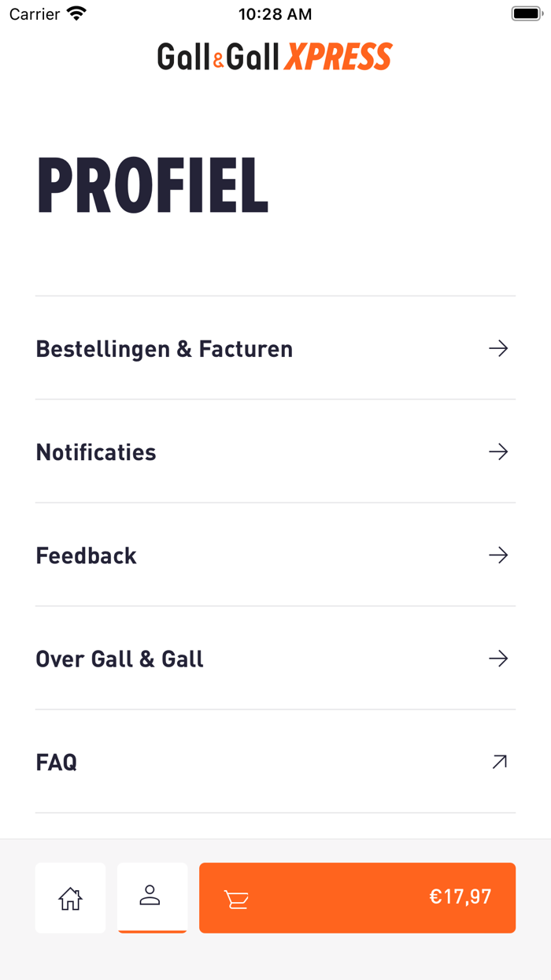Select the profile person icon tab
Viewport: 551px width, 980px height.
[152, 896]
